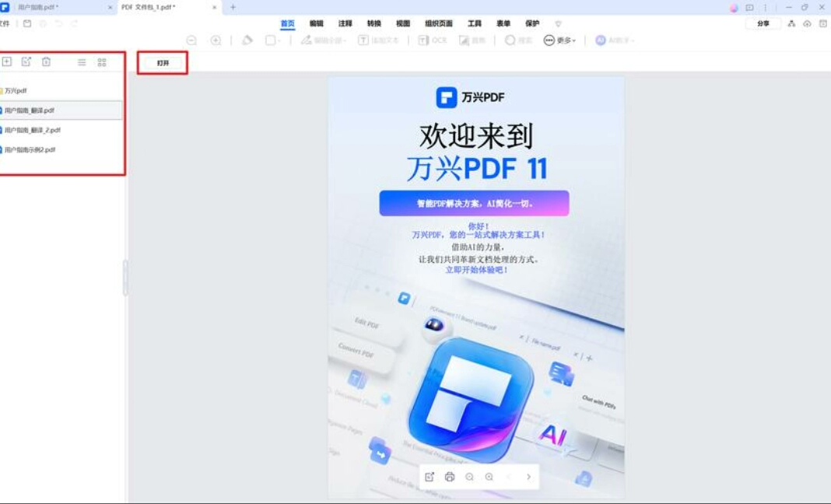Switch to the 用户指南.pdf document tab
The image size is (831, 504).
[x=58, y=8]
